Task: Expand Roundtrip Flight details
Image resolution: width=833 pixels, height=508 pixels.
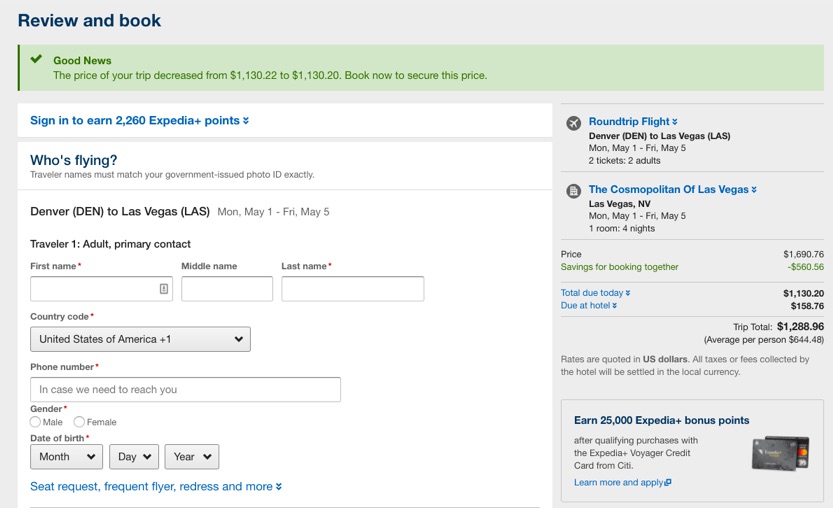Action: click(x=633, y=122)
